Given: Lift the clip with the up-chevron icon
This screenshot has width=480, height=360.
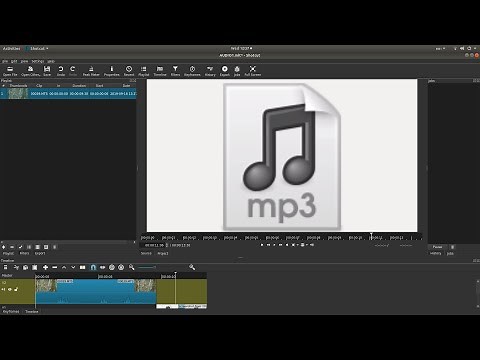Looking at the screenshot, I should pyautogui.click(x=64, y=267).
